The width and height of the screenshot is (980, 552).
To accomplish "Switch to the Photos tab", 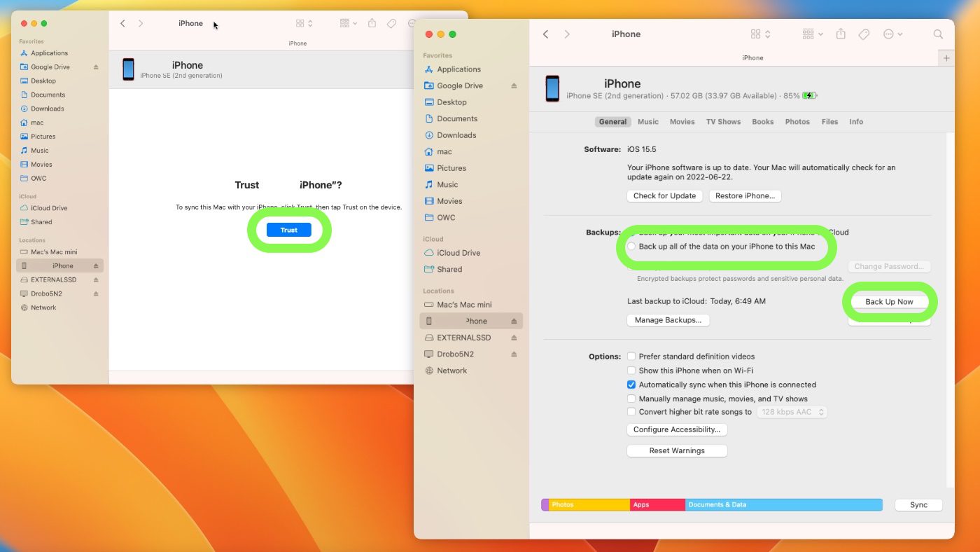I will click(797, 122).
